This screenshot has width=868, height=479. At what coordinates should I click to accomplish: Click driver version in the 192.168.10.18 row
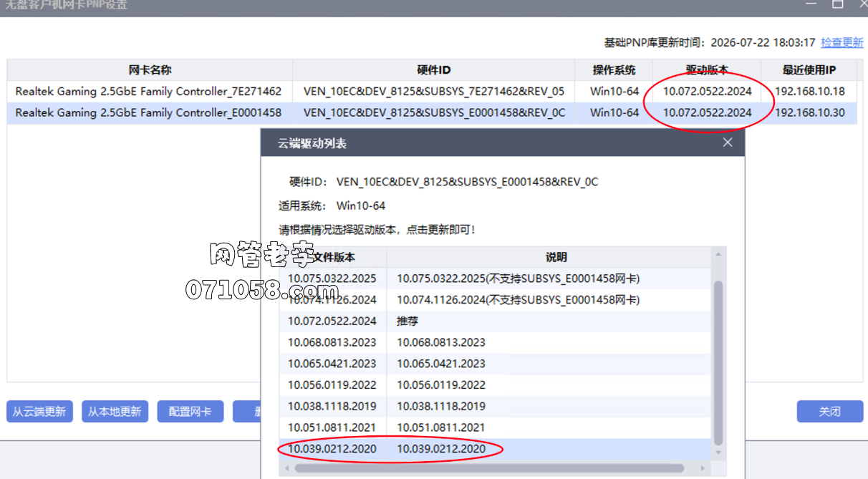point(707,92)
